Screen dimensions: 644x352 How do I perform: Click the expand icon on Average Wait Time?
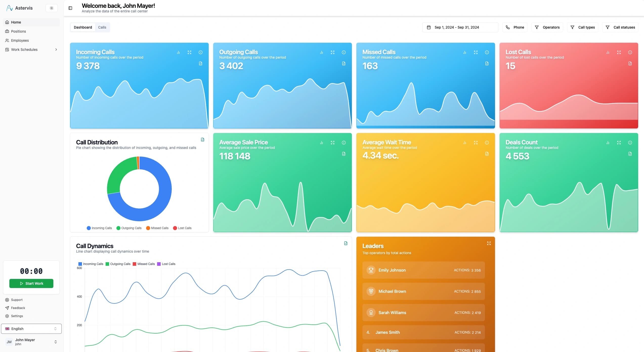coord(476,143)
